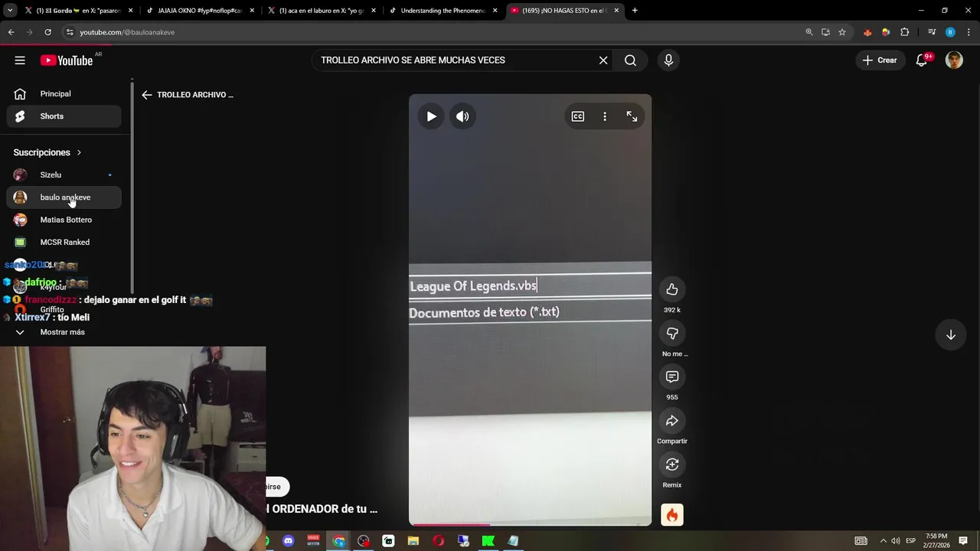Open Discord from the taskbar
Viewport: 980px width, 551px height.
pos(288,541)
